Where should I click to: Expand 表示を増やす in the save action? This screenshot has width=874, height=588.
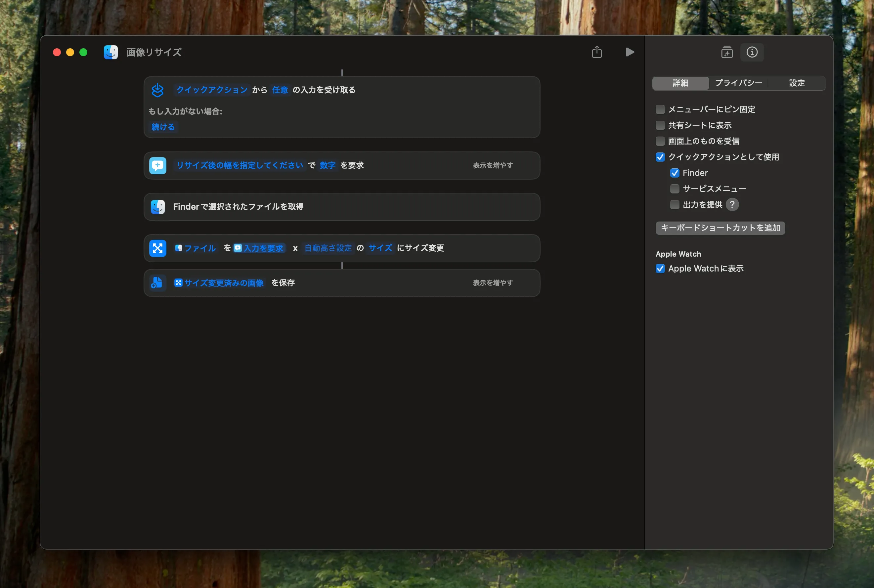point(493,283)
